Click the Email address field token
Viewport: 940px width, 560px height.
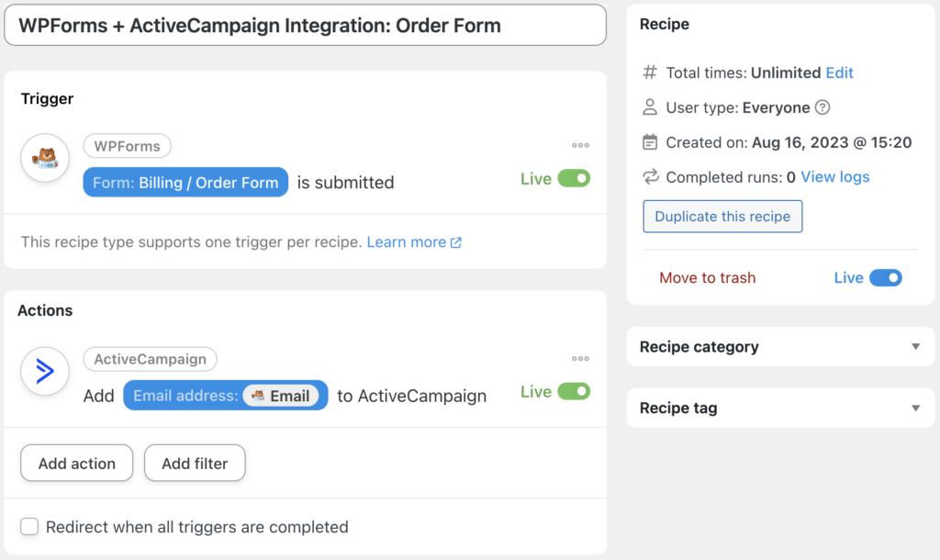[226, 396]
